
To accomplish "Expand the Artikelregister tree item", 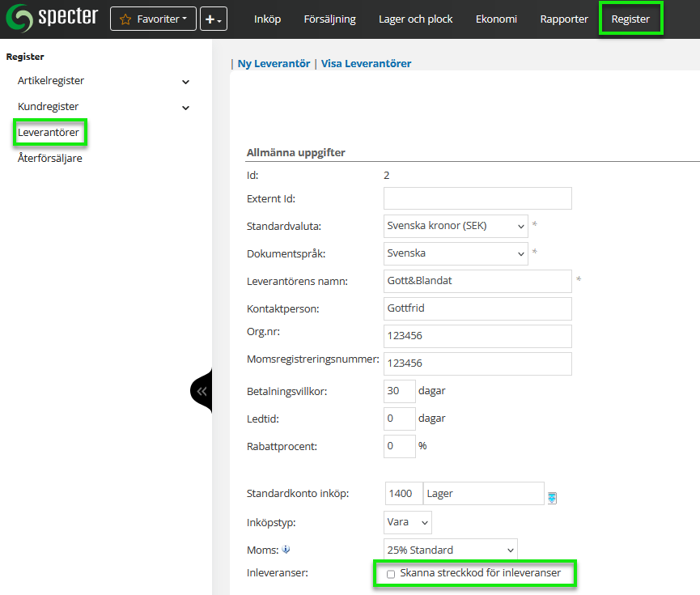I will pyautogui.click(x=185, y=82).
